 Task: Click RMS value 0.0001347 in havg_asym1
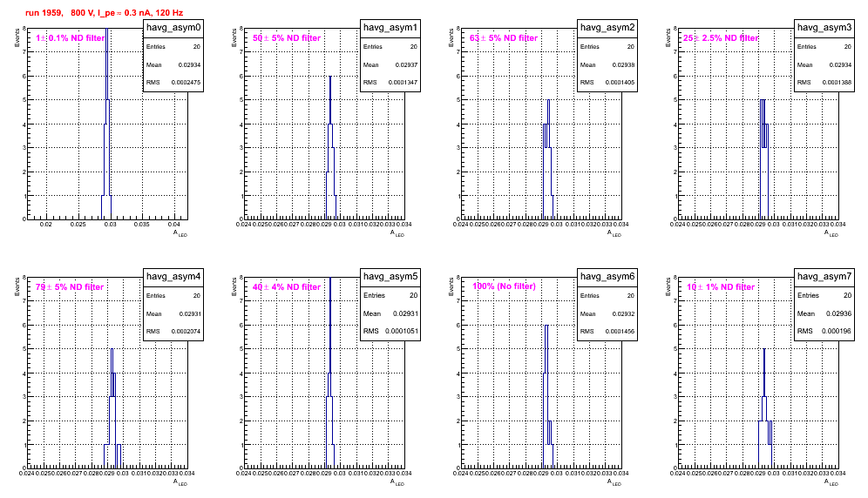[x=403, y=83]
